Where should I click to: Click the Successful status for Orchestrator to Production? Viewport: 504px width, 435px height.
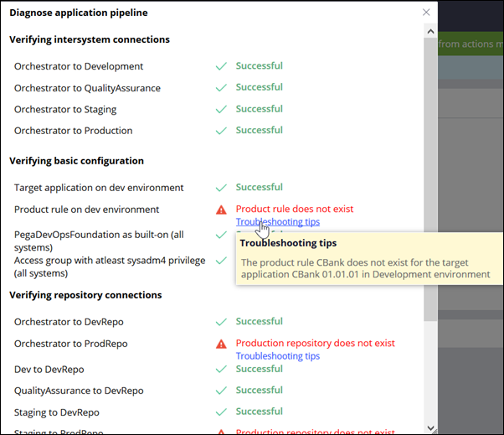click(259, 130)
